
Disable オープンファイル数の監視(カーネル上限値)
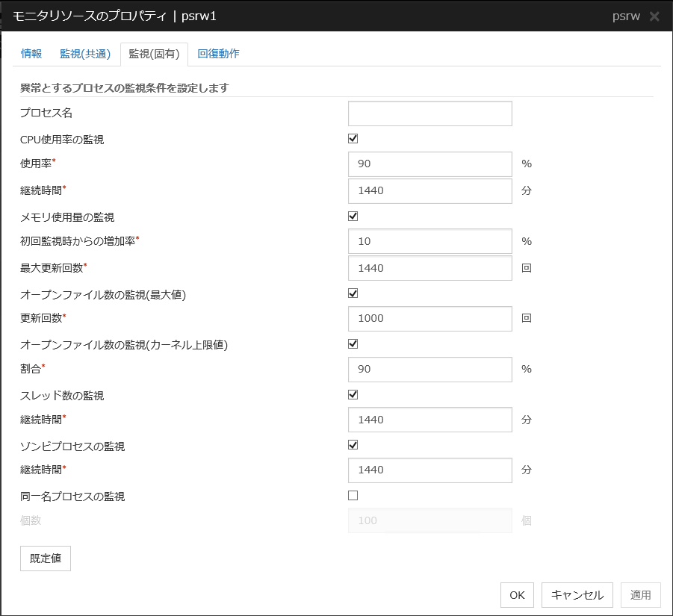352,343
